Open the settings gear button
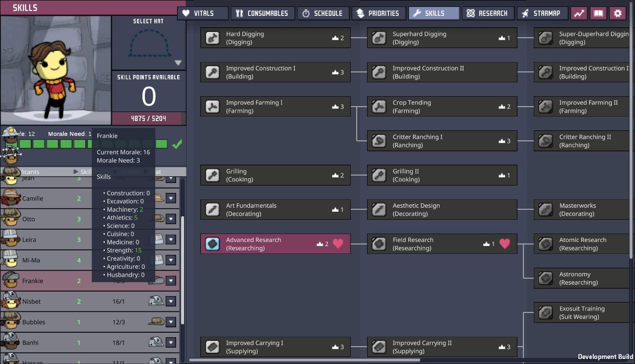 618,13
